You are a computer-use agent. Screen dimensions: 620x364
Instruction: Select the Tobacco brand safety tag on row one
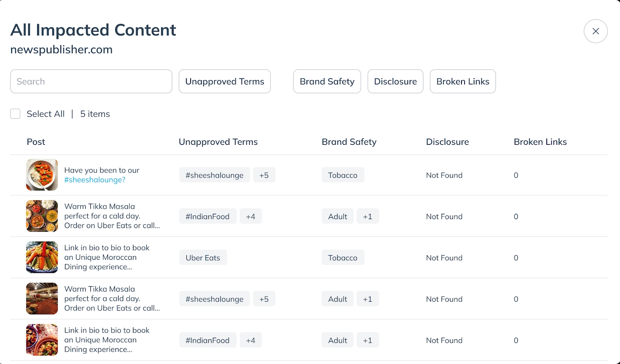343,175
